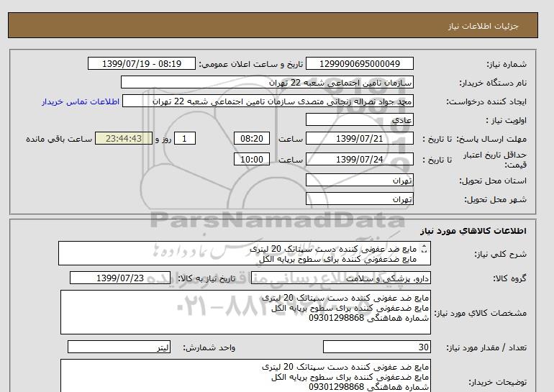Open buyer contact information link

pos(81,101)
